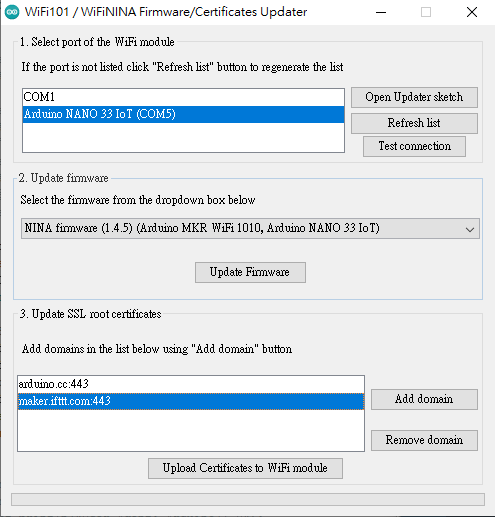This screenshot has width=495, height=517.
Task: Start the Update Firmware process
Action: [x=250, y=272]
